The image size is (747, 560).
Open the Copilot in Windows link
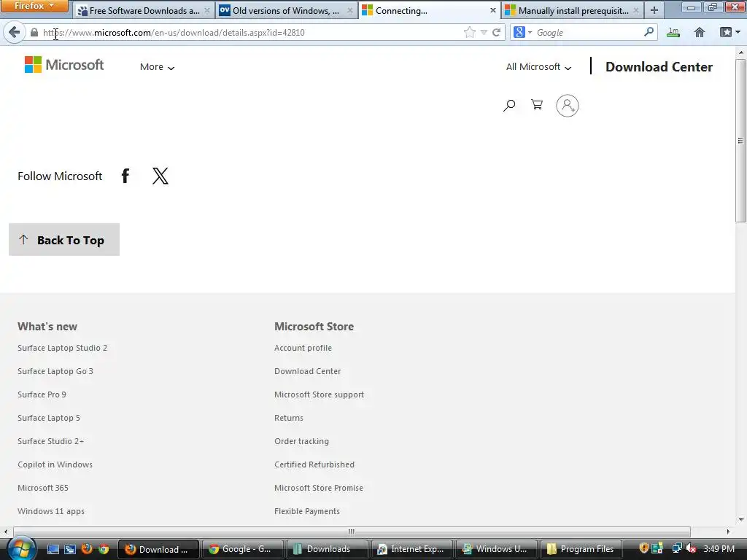(x=55, y=464)
